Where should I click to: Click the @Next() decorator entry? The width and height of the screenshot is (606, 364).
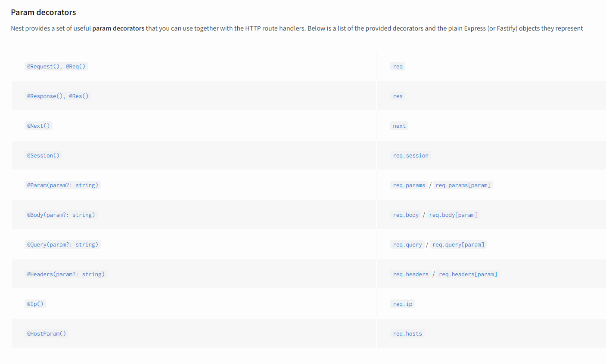coord(38,126)
